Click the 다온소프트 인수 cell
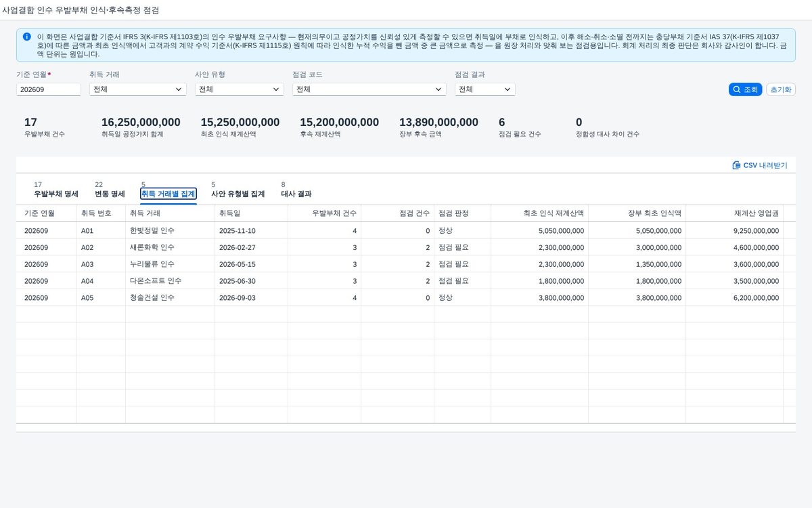The width and height of the screenshot is (812, 508). click(x=171, y=280)
